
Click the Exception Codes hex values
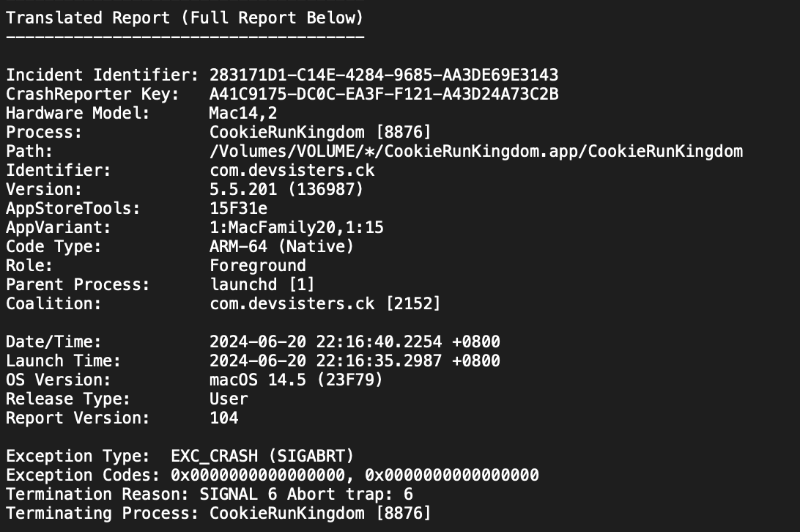355,475
